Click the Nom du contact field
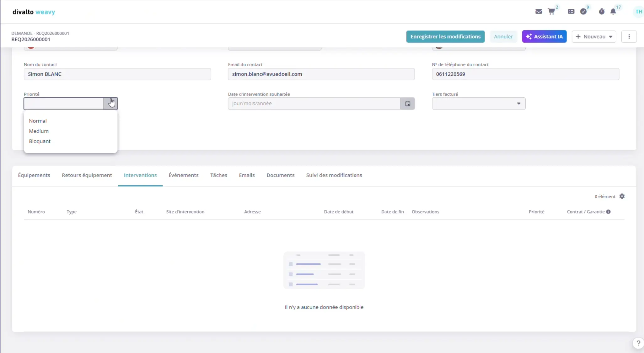This screenshot has height=353, width=644. 117,74
